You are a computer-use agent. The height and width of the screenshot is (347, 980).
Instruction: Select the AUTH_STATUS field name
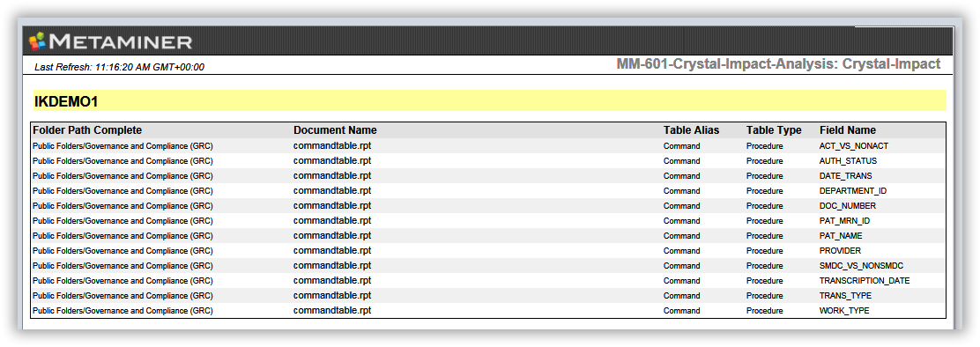click(848, 161)
